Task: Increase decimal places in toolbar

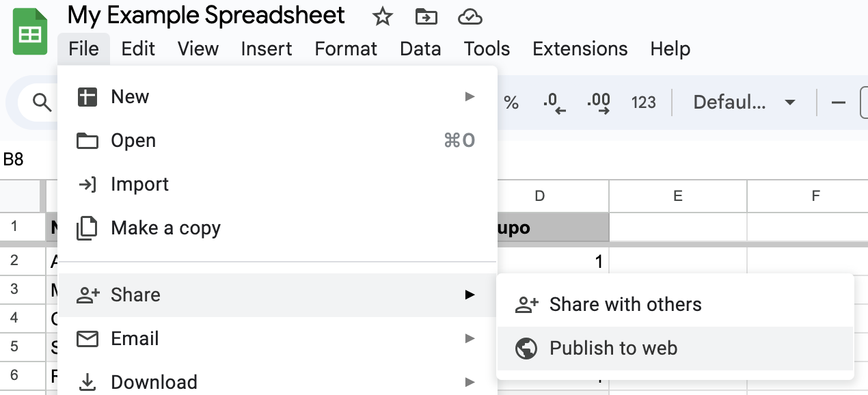Action: pos(598,103)
